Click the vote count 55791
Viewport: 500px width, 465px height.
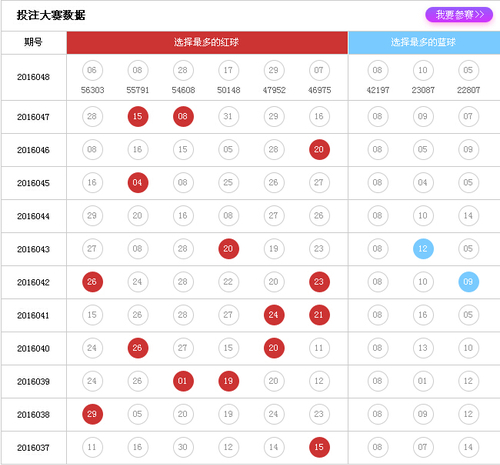pos(138,90)
